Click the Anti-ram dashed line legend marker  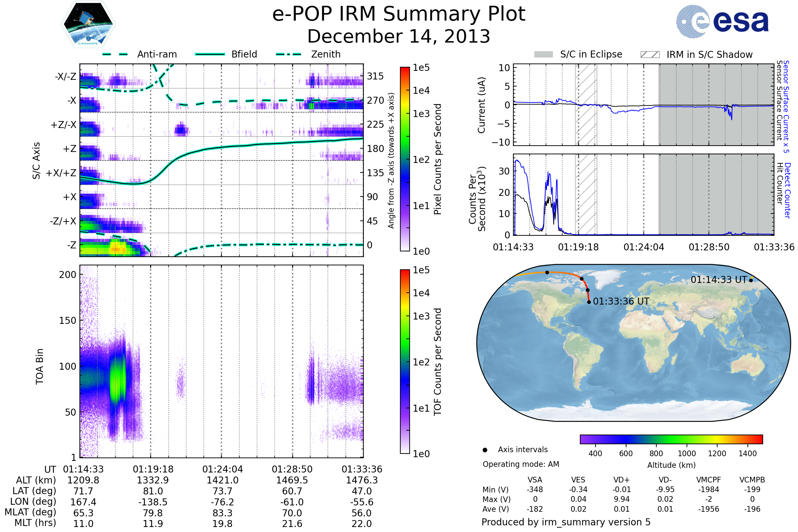[x=115, y=54]
